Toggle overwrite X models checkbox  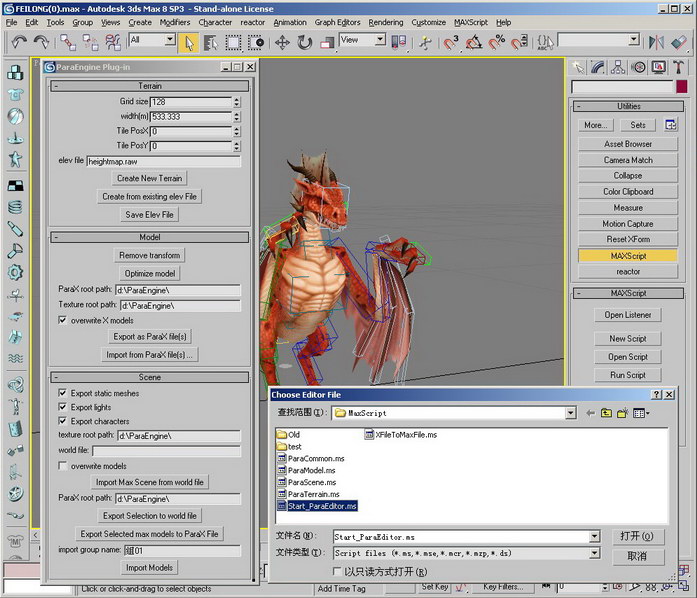pos(63,320)
